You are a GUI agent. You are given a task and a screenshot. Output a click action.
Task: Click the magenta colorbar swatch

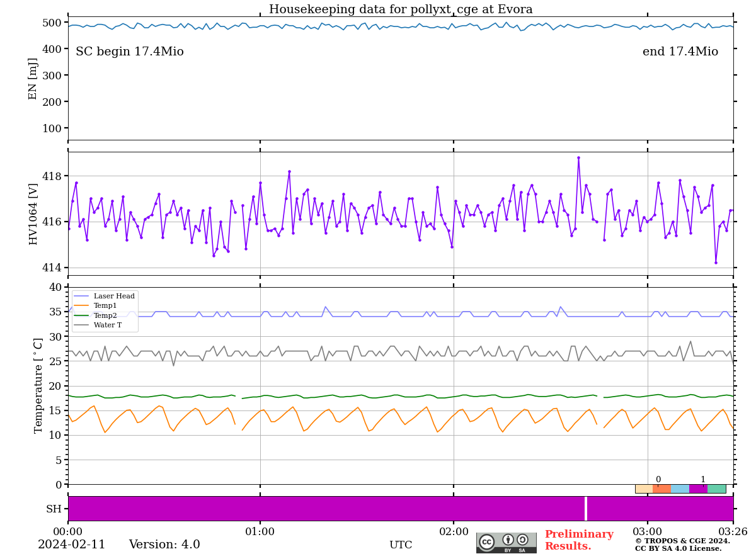coord(699,489)
